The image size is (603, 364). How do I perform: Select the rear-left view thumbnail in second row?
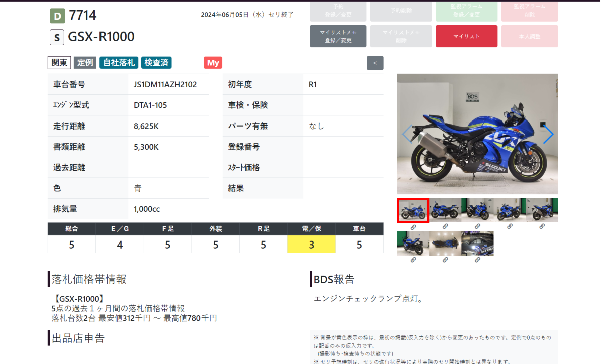[413, 243]
